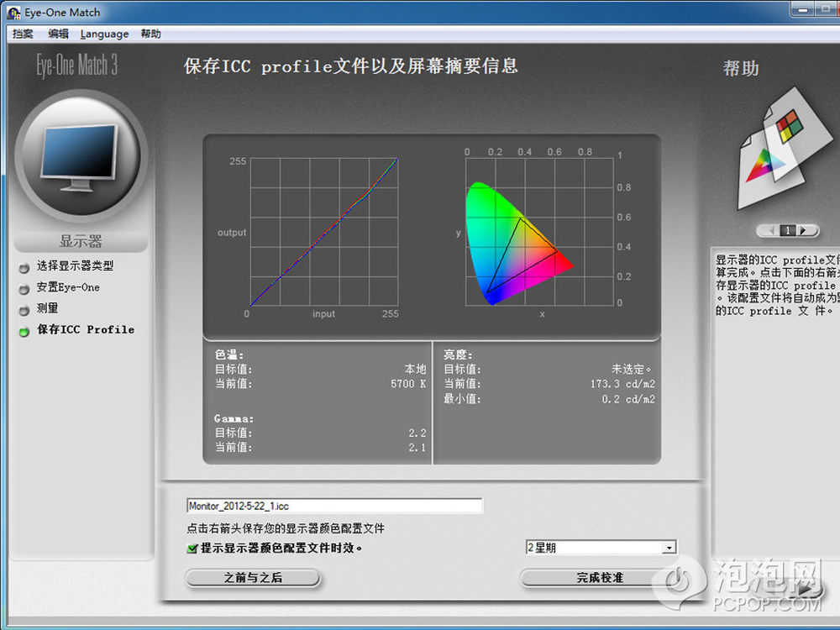Click the 显示器 label under the monitor icon
The image size is (840, 630).
81,241
